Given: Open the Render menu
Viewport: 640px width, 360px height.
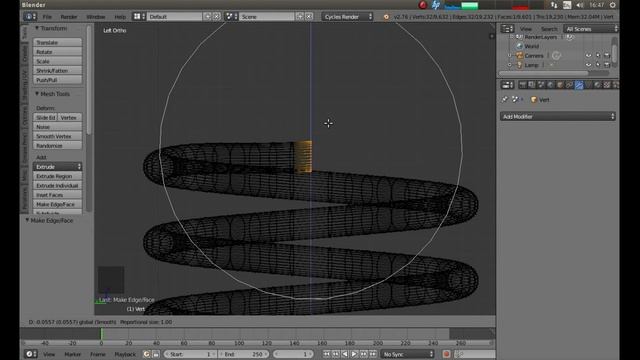Looking at the screenshot, I should [x=69, y=17].
